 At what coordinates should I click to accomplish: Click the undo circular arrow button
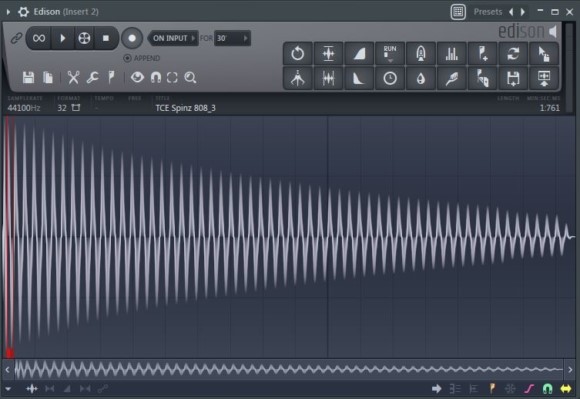[297, 54]
